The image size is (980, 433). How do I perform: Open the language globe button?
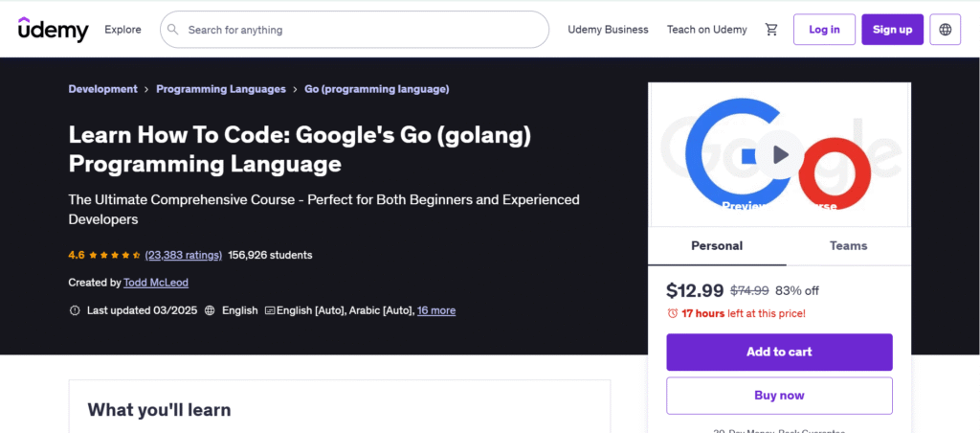click(x=945, y=30)
